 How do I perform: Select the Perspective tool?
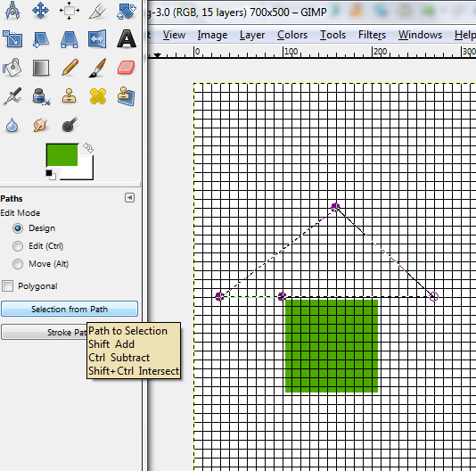[x=70, y=39]
